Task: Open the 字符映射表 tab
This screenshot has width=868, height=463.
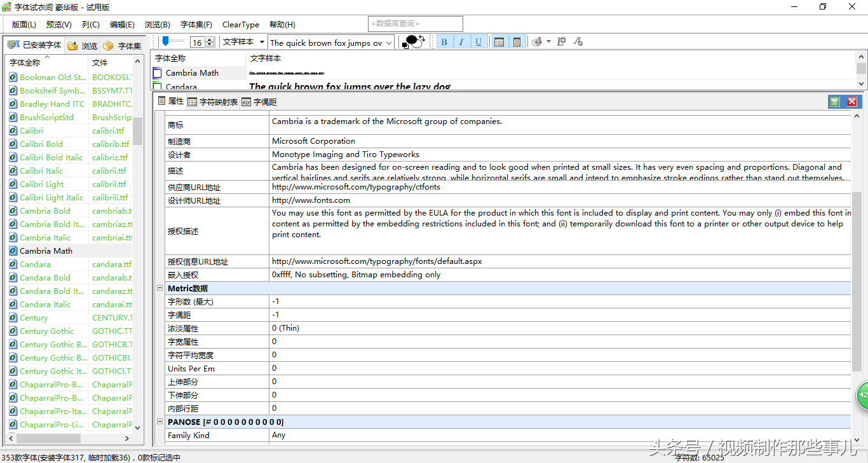Action: [x=212, y=102]
